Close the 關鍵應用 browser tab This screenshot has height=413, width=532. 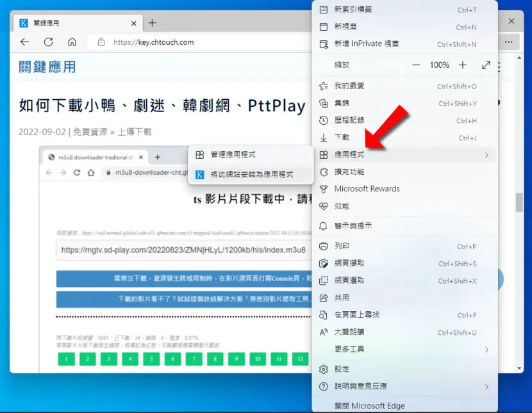click(x=134, y=24)
